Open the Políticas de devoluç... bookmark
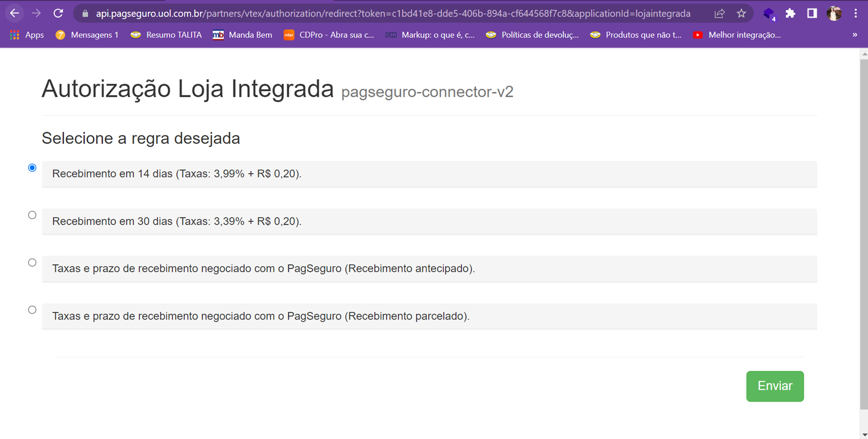The width and height of the screenshot is (868, 439). click(x=532, y=35)
